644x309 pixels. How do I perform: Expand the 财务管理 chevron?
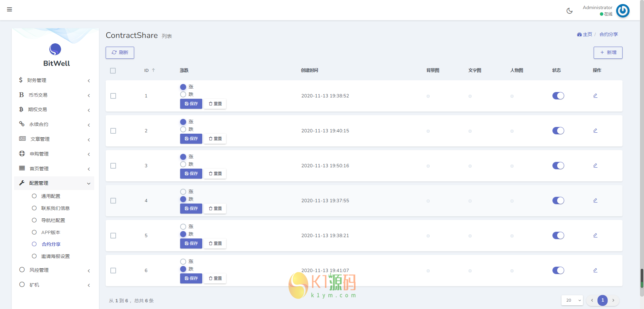point(89,81)
